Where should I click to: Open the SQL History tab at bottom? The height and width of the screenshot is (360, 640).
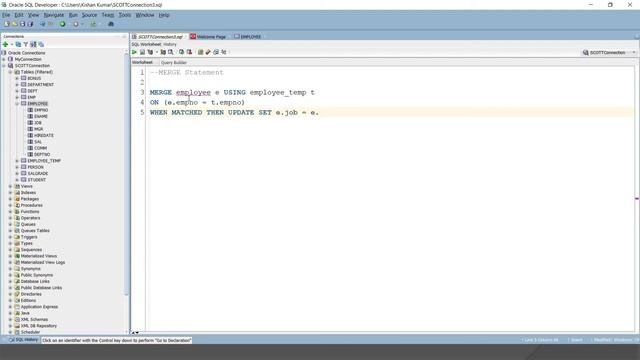[24, 340]
